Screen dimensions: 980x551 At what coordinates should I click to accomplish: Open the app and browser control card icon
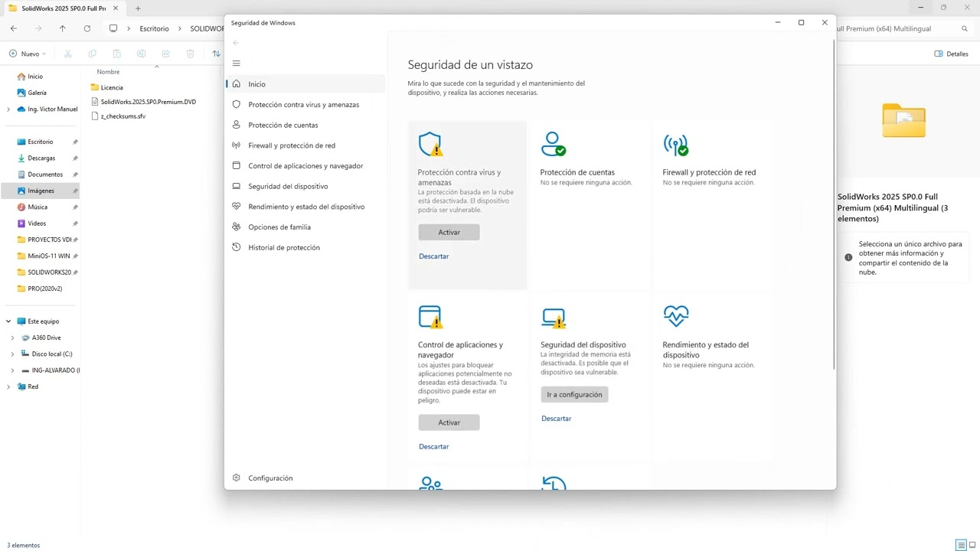click(430, 317)
